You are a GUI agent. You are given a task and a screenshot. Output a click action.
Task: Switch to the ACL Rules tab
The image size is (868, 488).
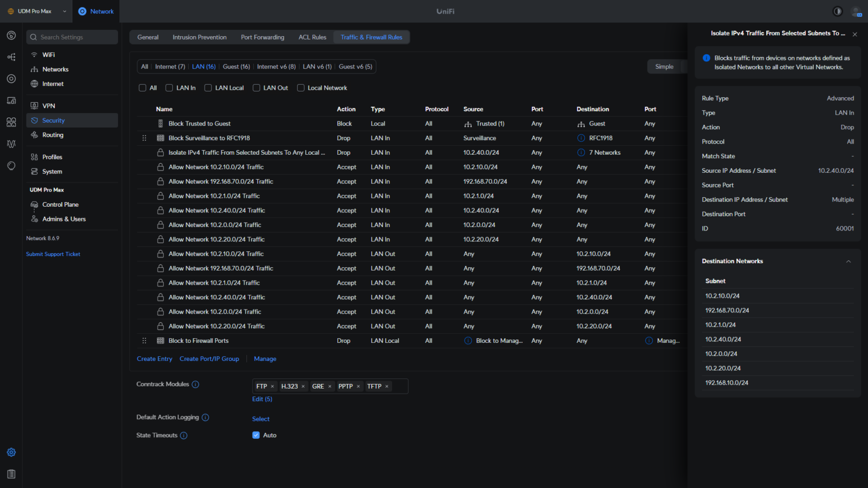click(x=312, y=37)
